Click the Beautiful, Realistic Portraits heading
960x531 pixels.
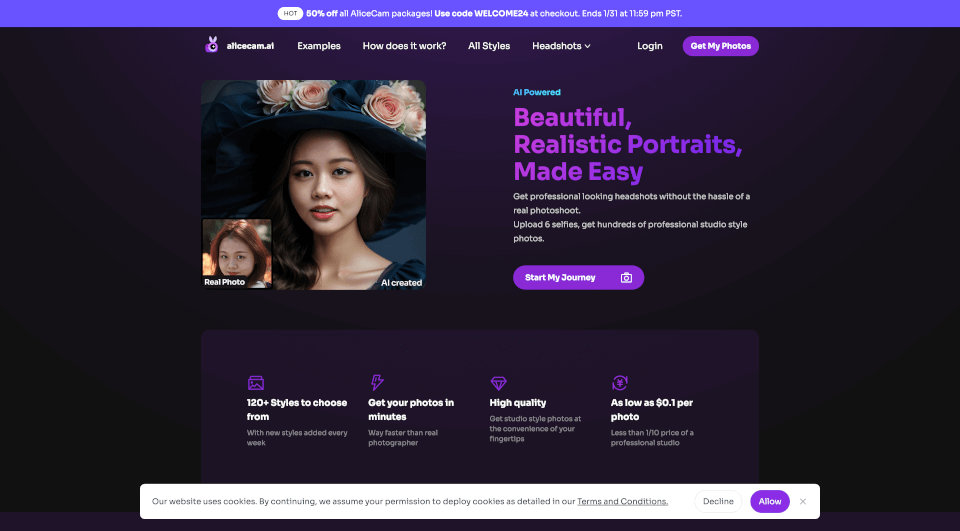[628, 145]
